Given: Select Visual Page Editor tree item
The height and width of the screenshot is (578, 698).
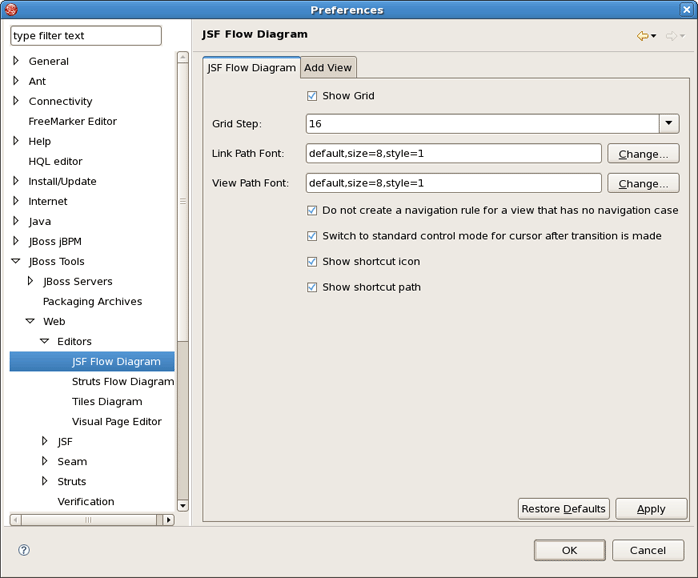Looking at the screenshot, I should 117,421.
